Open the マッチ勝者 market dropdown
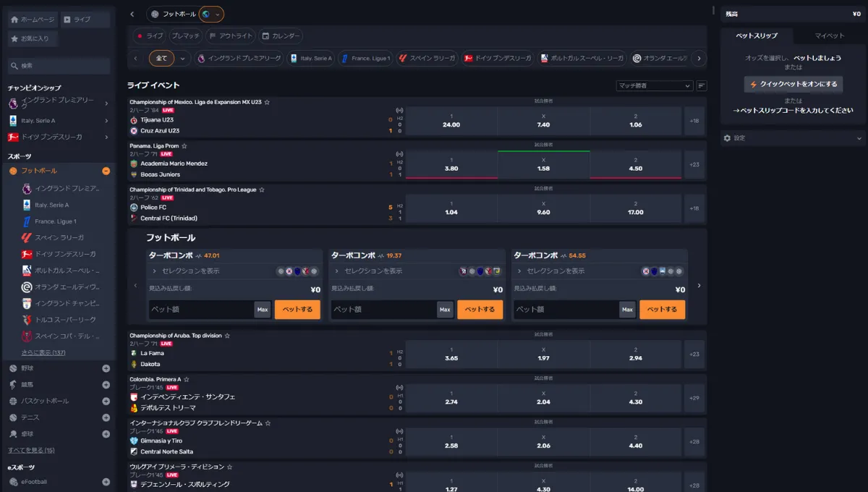Screen dimensions: 868x492 (x=655, y=85)
